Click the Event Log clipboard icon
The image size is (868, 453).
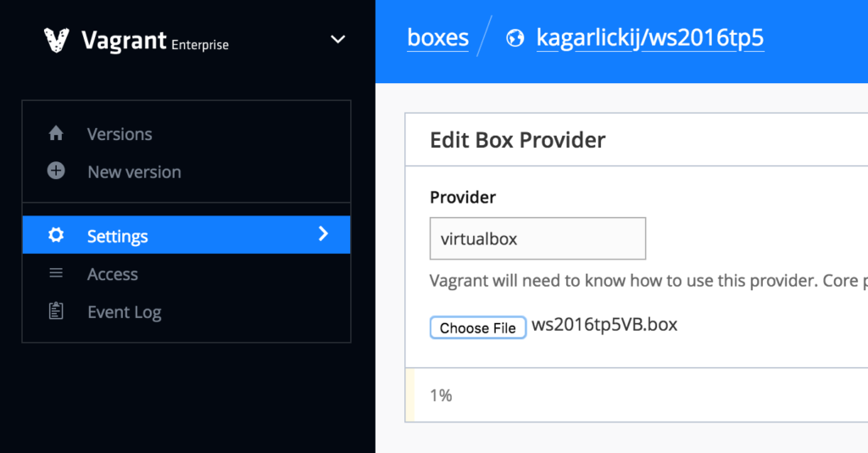coord(56,311)
